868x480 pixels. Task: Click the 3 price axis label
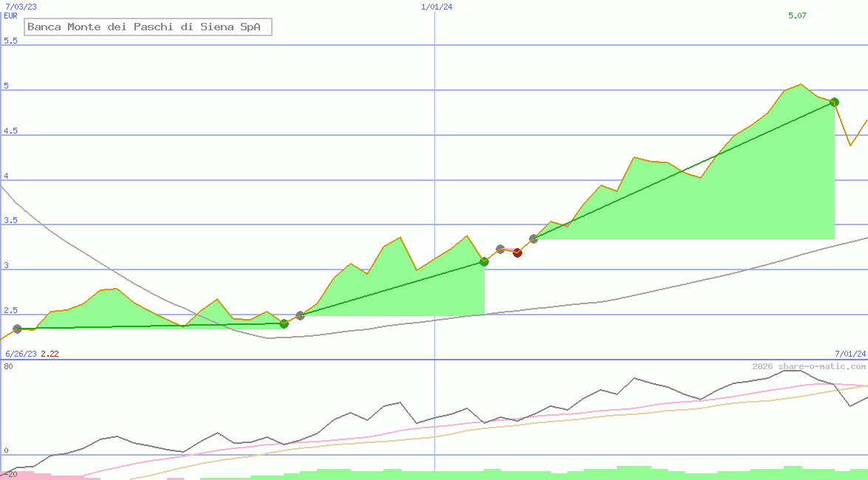click(x=7, y=265)
